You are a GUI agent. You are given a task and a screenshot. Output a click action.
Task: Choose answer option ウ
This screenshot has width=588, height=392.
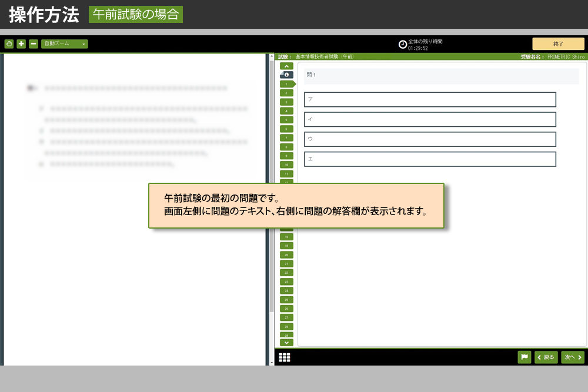(x=430, y=139)
